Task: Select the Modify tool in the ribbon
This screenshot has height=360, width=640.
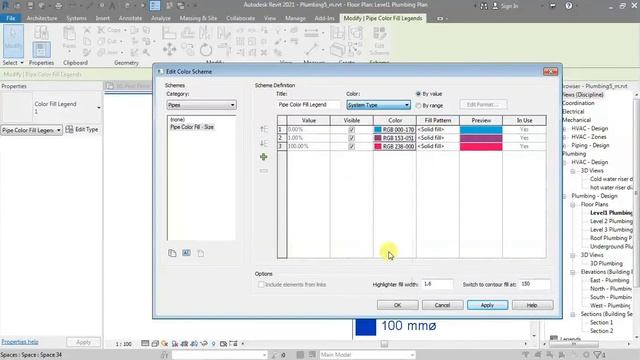Action: point(13,41)
